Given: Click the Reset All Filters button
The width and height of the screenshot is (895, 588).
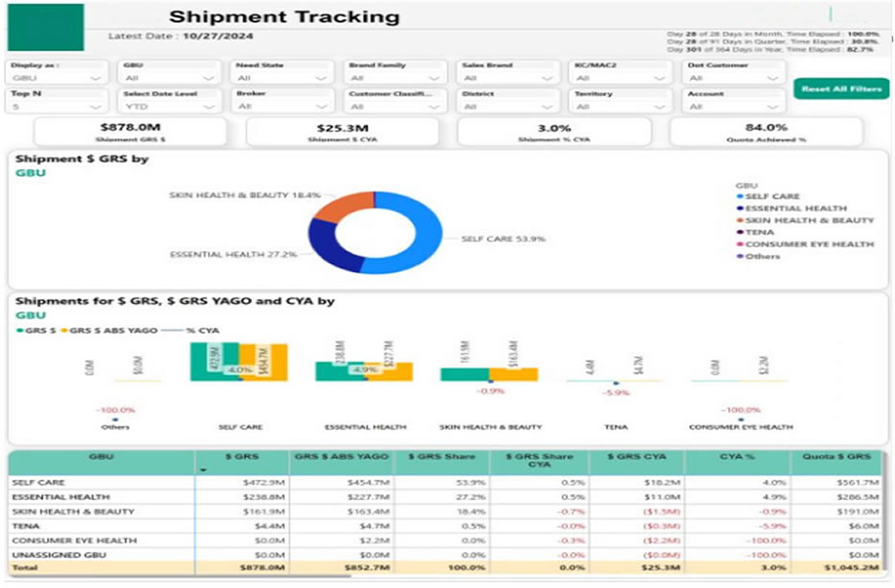Looking at the screenshot, I should tap(840, 89).
